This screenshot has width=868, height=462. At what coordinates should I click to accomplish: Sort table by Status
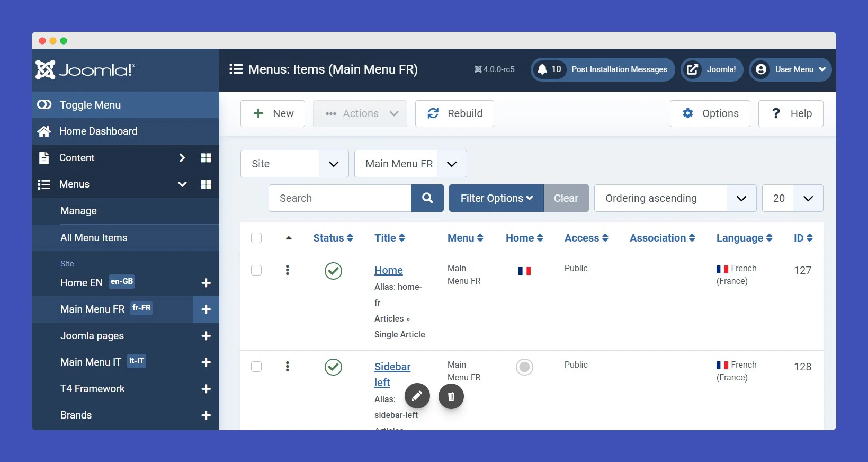click(333, 238)
